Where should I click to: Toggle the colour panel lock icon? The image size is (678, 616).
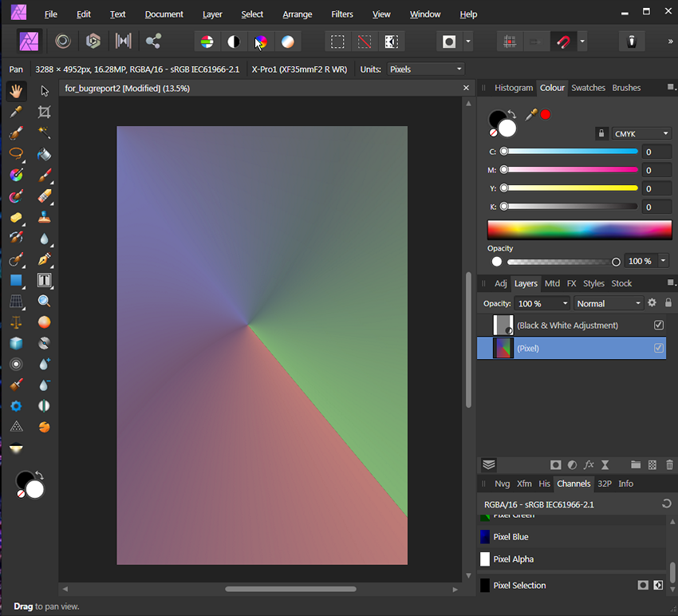(601, 133)
